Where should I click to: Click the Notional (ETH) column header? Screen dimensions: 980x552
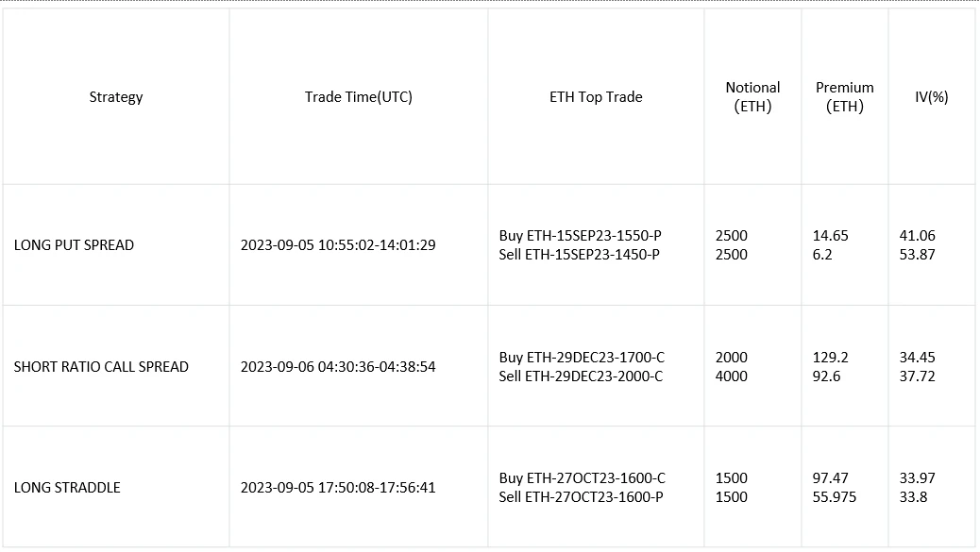752,97
